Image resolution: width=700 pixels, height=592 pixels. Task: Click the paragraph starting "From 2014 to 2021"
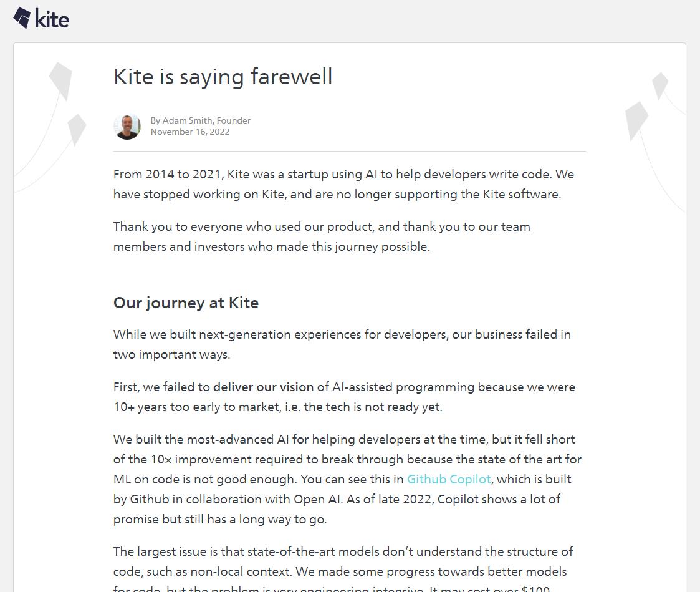(x=343, y=184)
